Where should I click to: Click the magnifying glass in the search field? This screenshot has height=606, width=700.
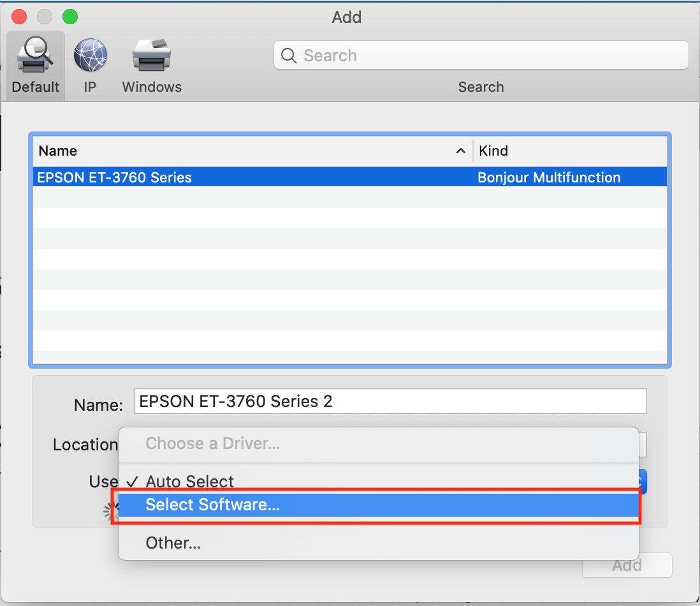(288, 55)
